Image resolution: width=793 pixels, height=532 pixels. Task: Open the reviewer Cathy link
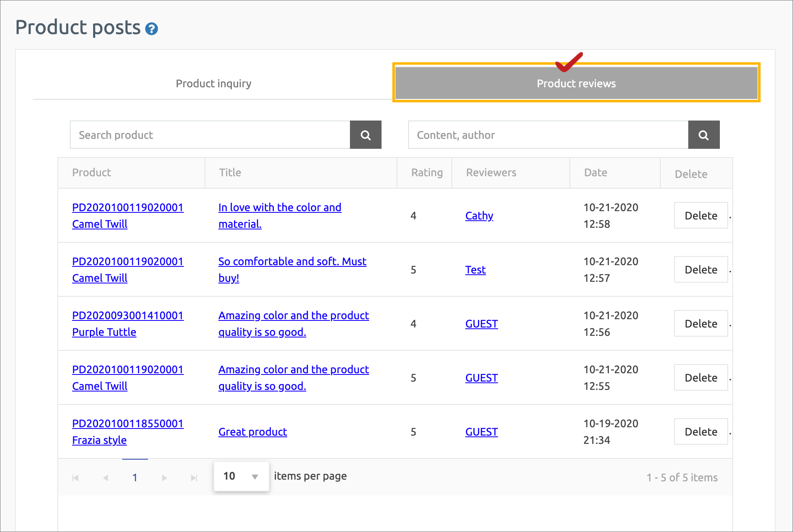tap(479, 216)
